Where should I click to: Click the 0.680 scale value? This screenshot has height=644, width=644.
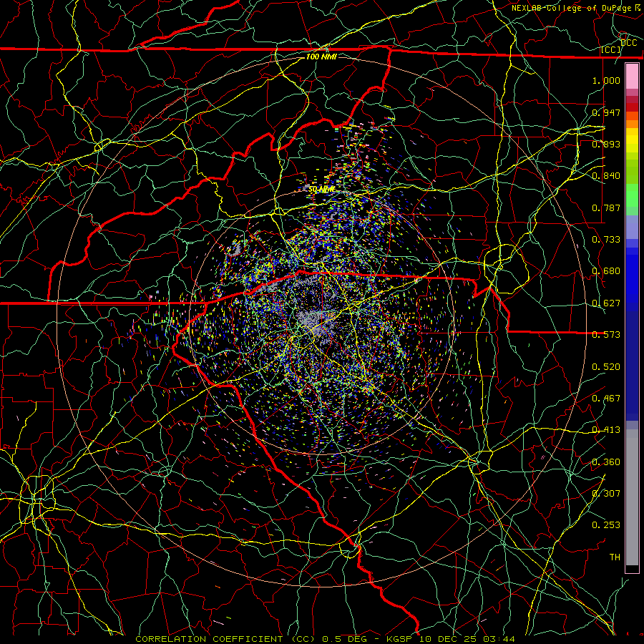[606, 271]
